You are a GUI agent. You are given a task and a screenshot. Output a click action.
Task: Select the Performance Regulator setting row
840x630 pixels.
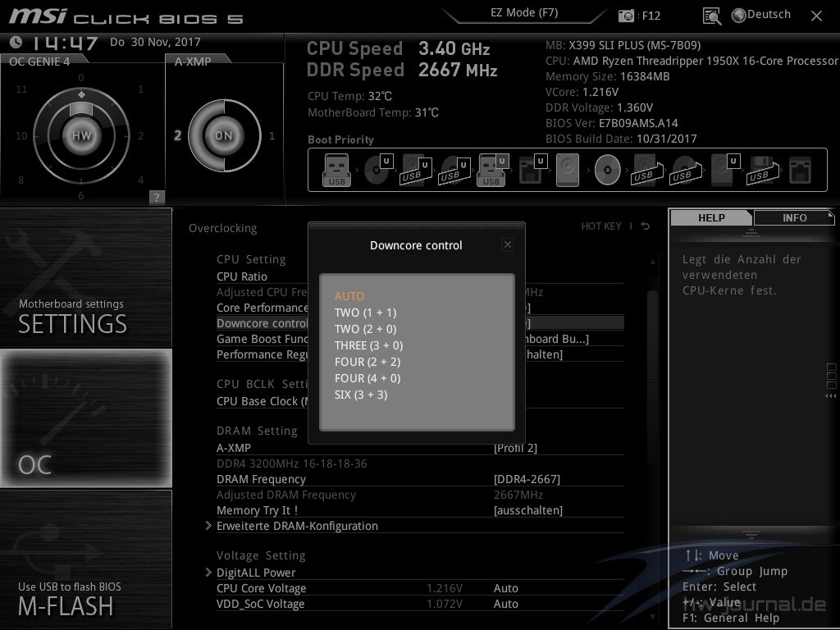[x=420, y=354]
